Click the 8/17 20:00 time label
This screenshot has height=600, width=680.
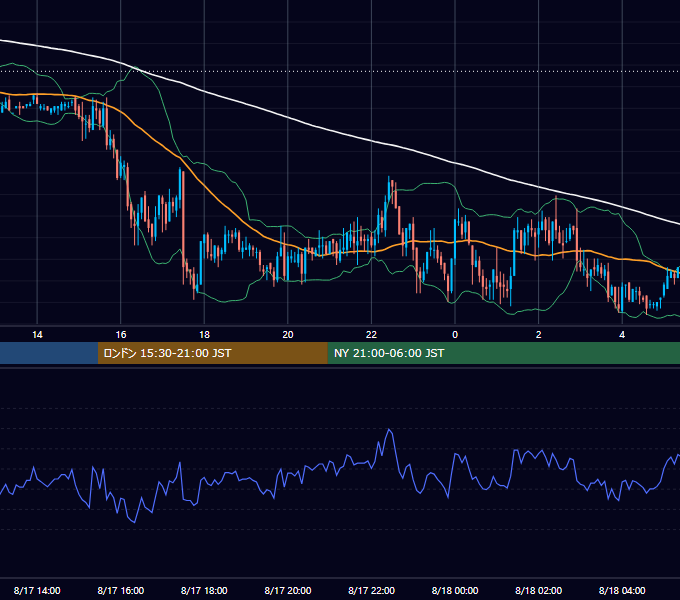pos(288,590)
